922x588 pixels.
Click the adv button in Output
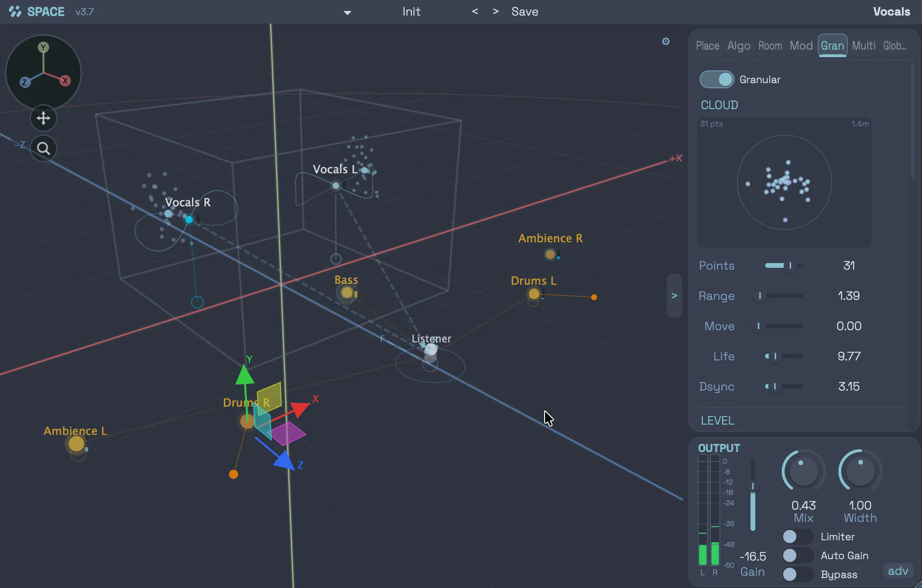tap(898, 571)
